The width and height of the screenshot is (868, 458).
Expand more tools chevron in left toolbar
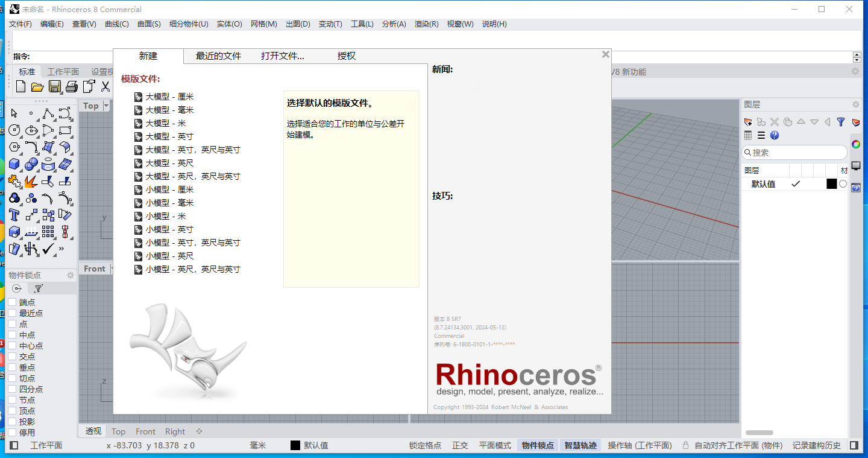tap(62, 249)
